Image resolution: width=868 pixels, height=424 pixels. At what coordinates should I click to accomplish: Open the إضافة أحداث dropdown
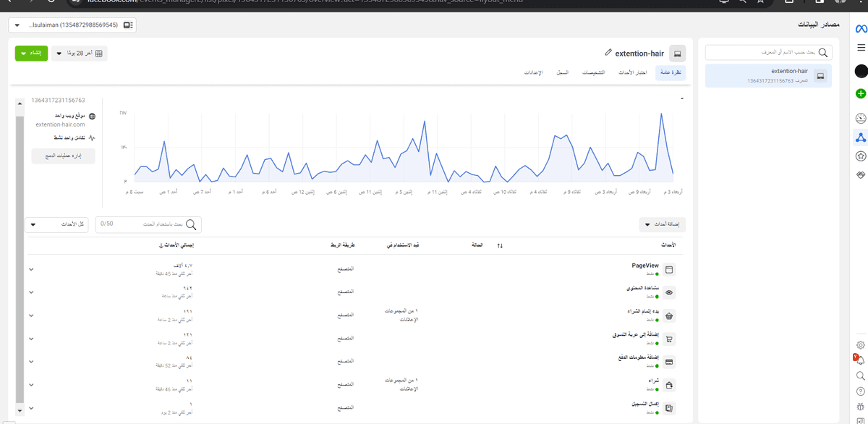pos(662,224)
